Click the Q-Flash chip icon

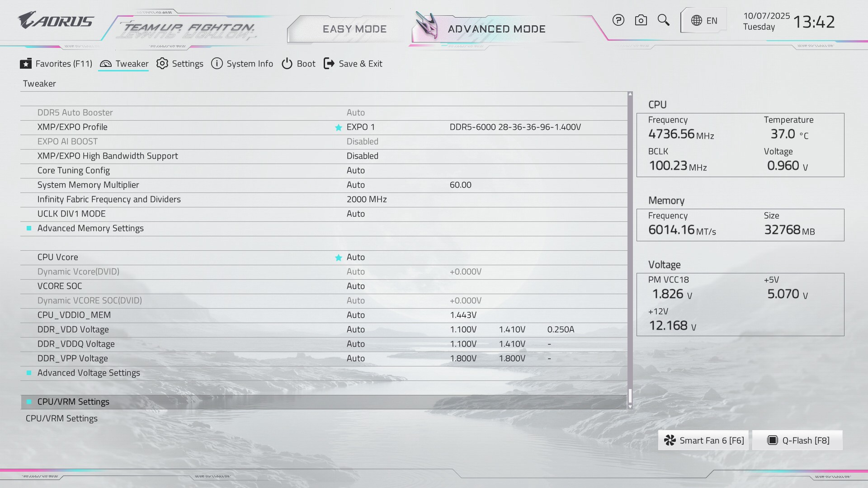[x=772, y=441]
